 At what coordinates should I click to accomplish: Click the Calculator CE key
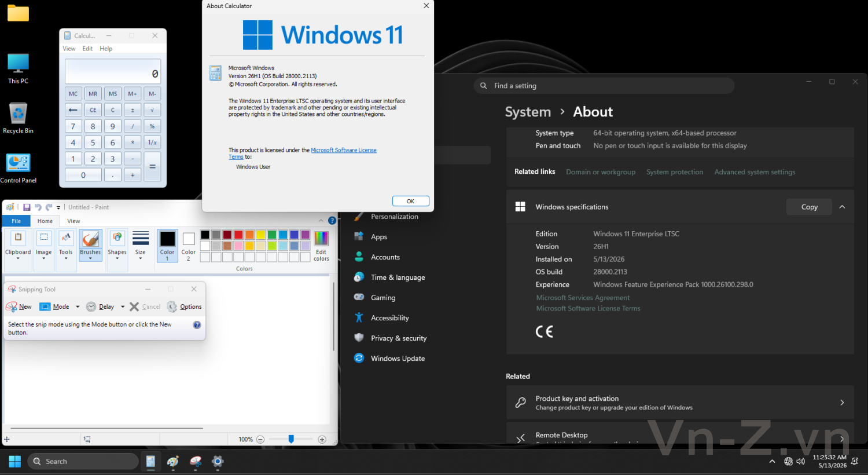click(x=93, y=110)
